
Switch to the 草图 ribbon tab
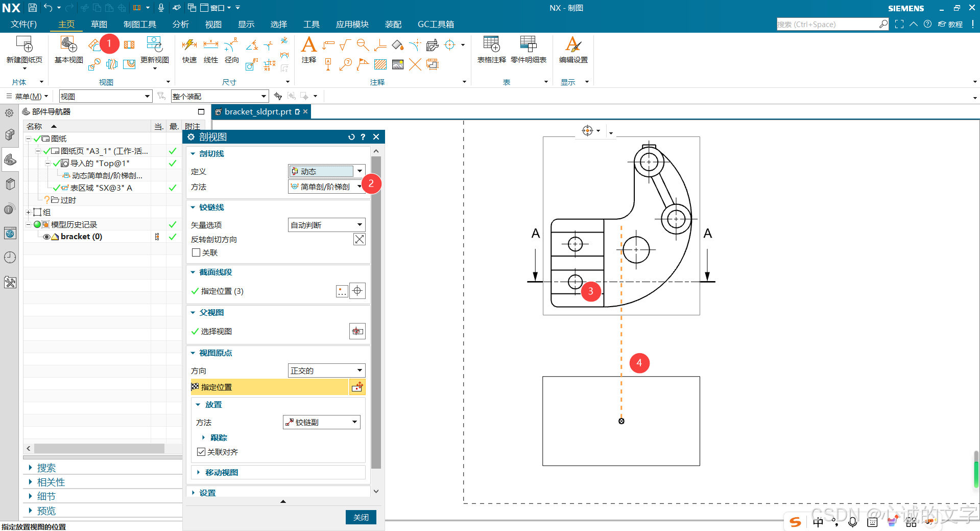pos(99,24)
